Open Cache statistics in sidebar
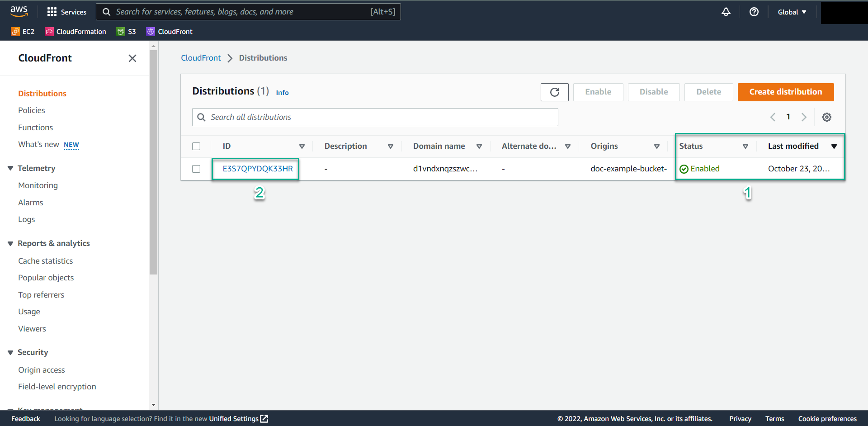 [x=45, y=261]
